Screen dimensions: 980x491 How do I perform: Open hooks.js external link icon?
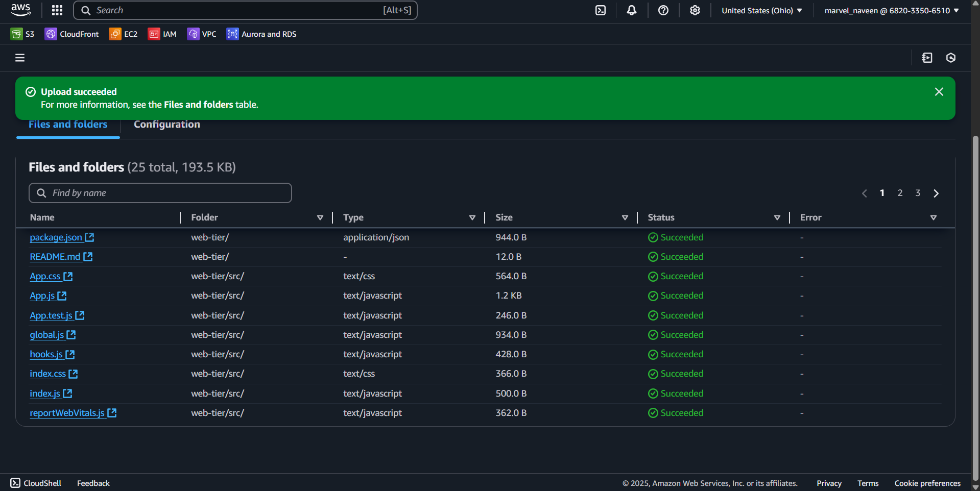click(x=70, y=354)
